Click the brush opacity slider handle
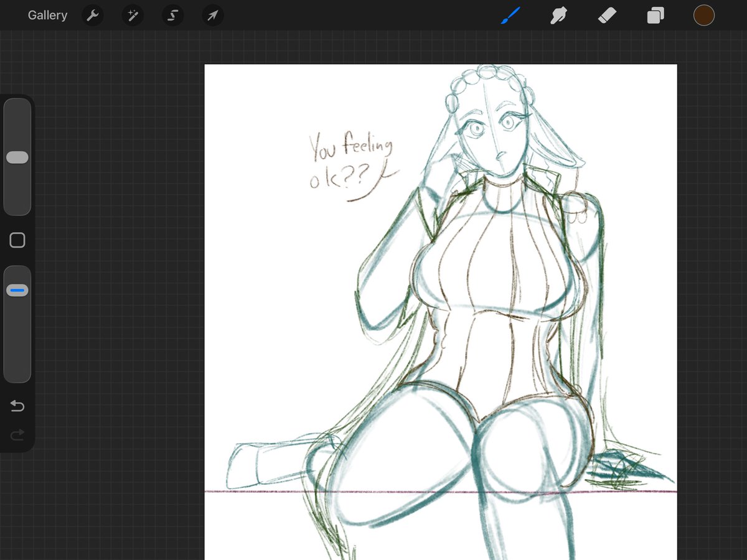This screenshot has width=747, height=560. [17, 291]
